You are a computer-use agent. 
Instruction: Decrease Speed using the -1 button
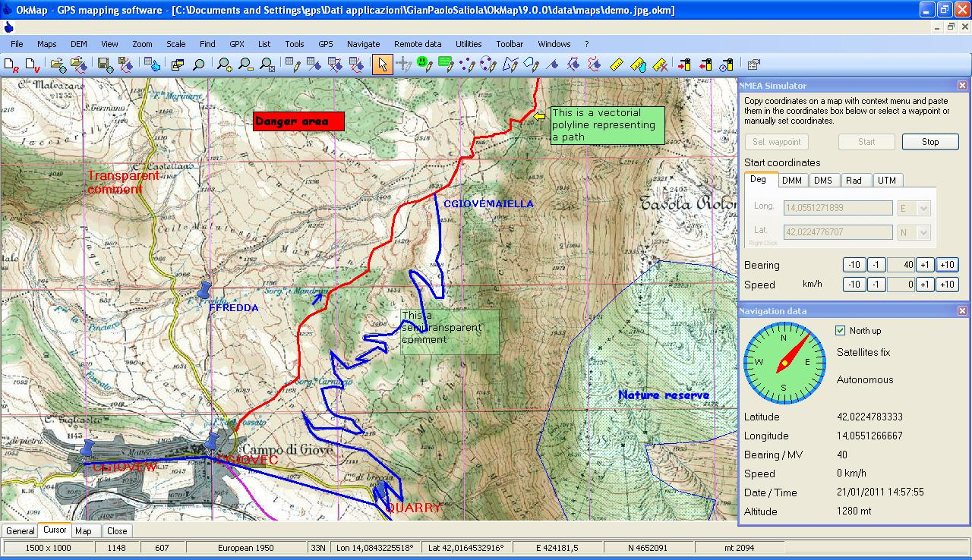click(x=876, y=285)
